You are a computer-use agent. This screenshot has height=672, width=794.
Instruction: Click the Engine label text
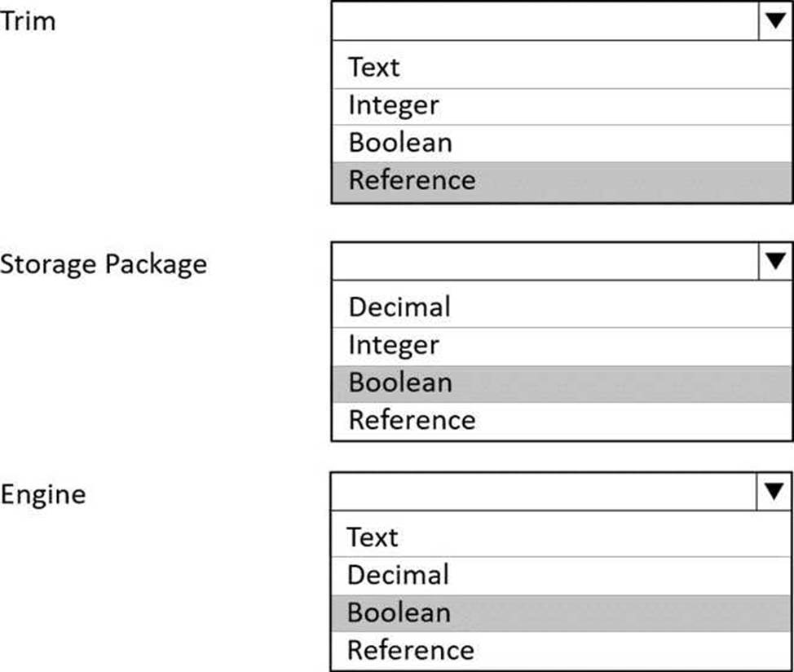coord(42,494)
